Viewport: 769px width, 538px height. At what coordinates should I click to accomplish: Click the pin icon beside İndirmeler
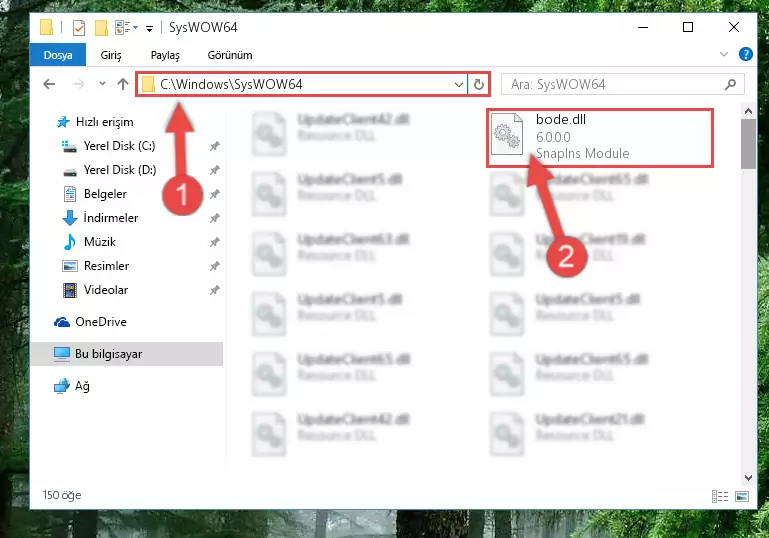click(x=214, y=218)
